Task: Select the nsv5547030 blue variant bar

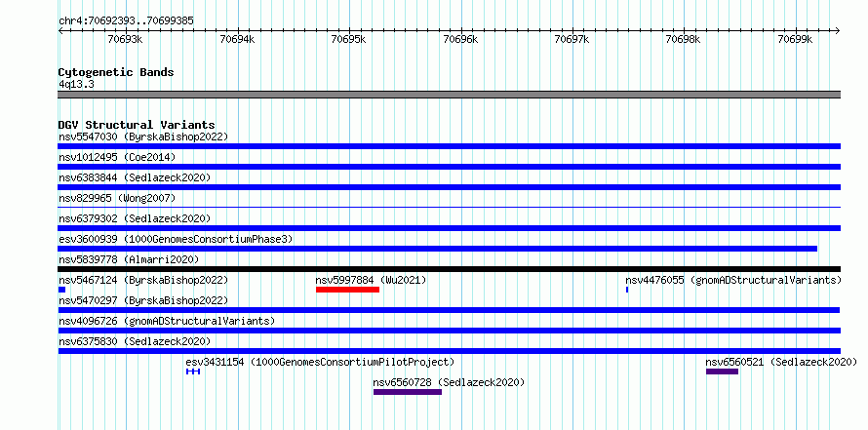Action: click(449, 146)
